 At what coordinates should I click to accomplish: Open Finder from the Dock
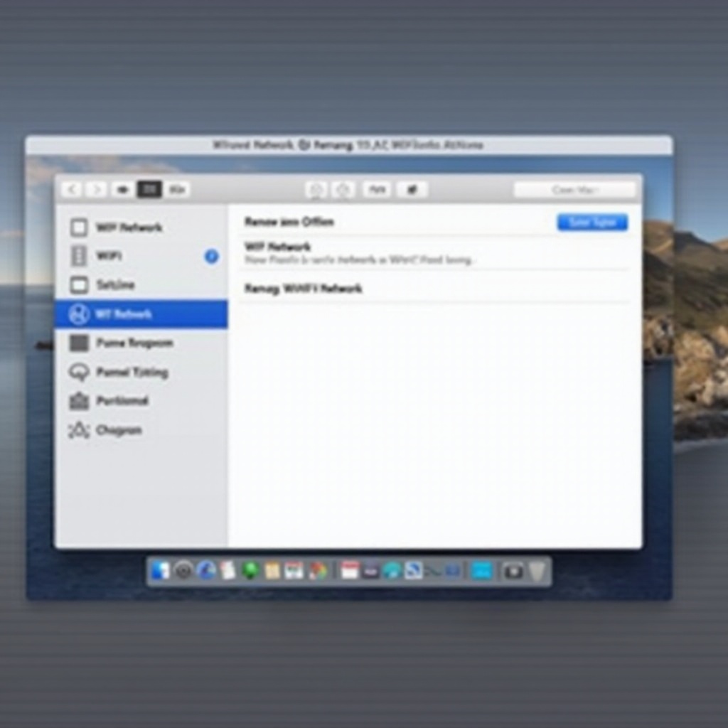click(161, 570)
